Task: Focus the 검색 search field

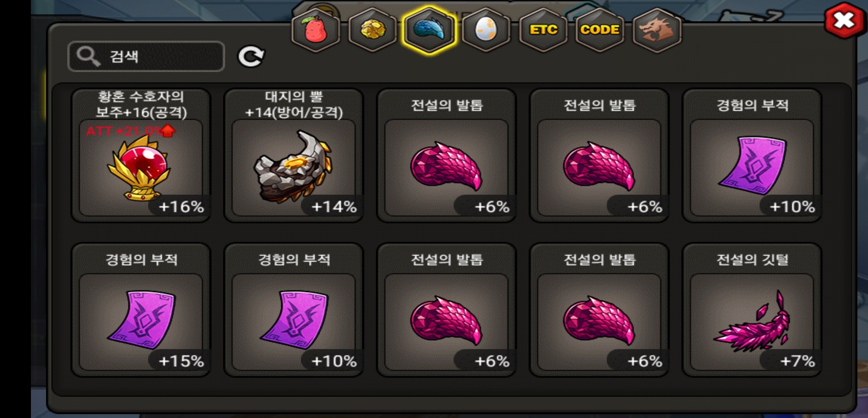Action: [x=146, y=57]
